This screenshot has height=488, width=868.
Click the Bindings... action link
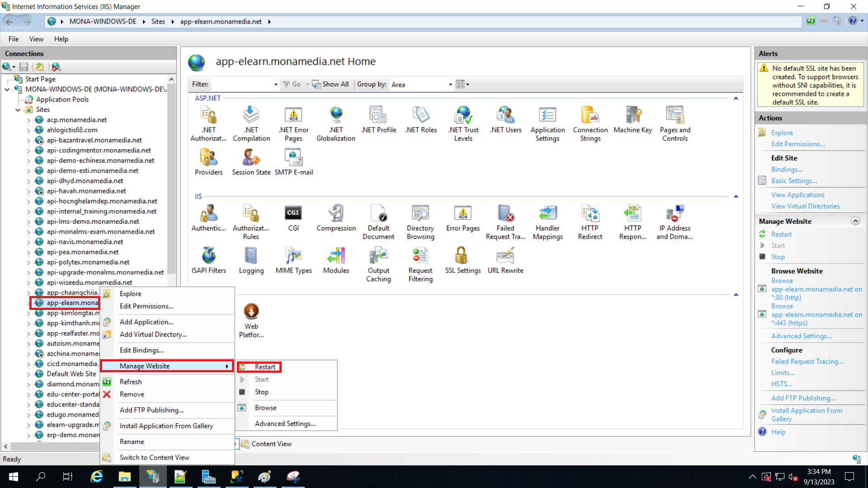pos(787,169)
